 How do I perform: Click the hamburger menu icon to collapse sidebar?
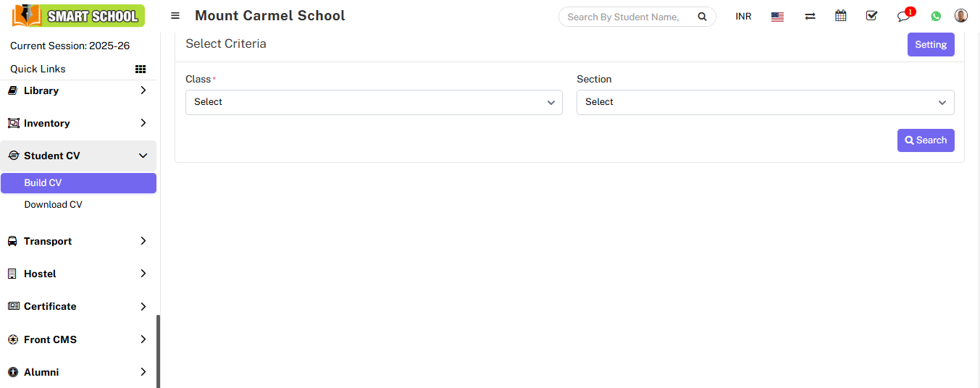pyautogui.click(x=175, y=16)
